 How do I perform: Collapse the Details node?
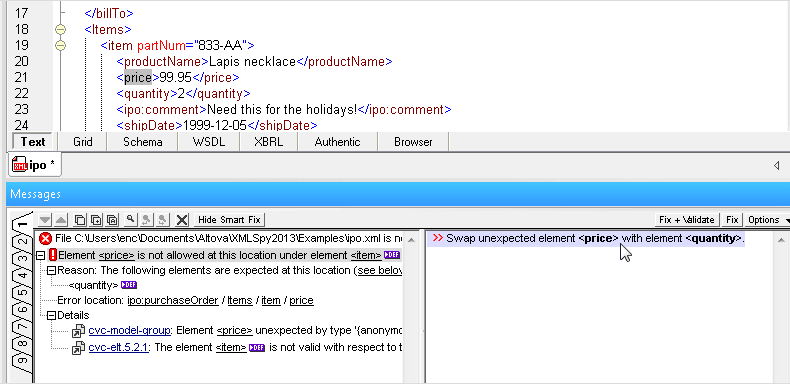pyautogui.click(x=51, y=315)
